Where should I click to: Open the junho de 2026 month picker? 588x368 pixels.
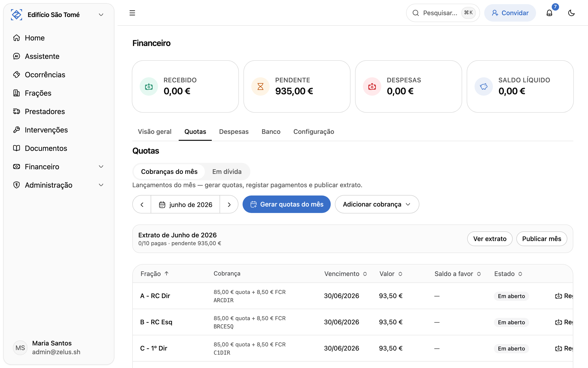click(185, 204)
